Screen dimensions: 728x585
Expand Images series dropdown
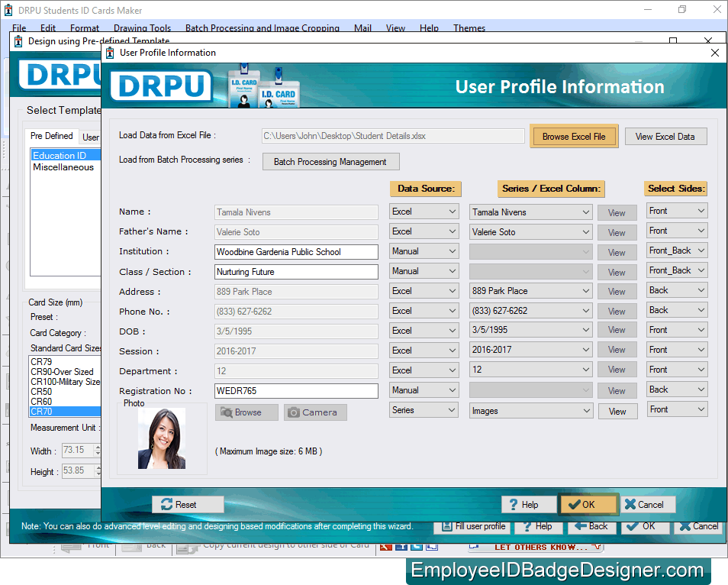coord(531,411)
